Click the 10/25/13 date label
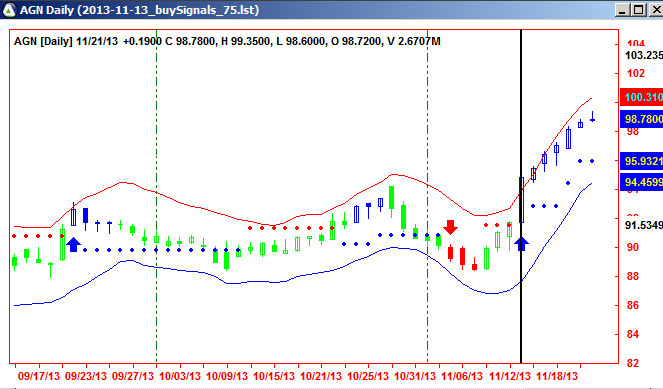 (x=368, y=376)
